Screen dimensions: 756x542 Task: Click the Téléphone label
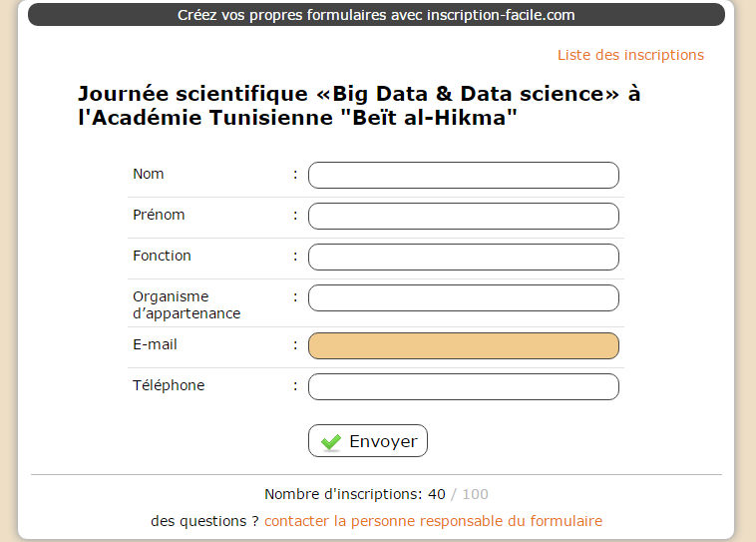(169, 385)
